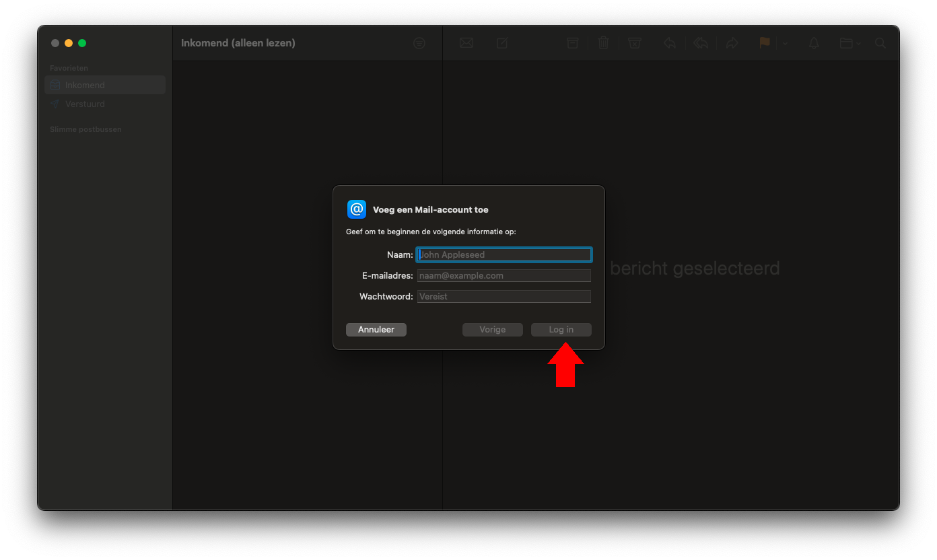
Task: Click the E-mailadres input field
Action: click(x=504, y=275)
